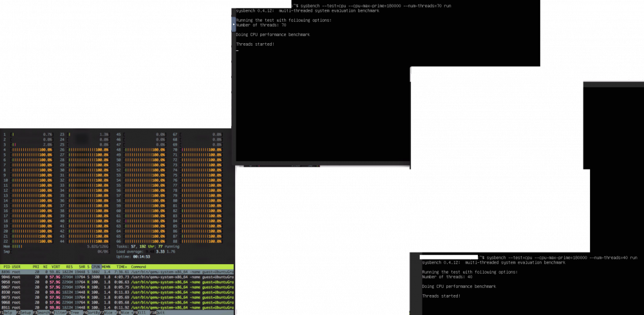
Task: Click CPU 3 meter showing 2.0%
Action: (28, 144)
